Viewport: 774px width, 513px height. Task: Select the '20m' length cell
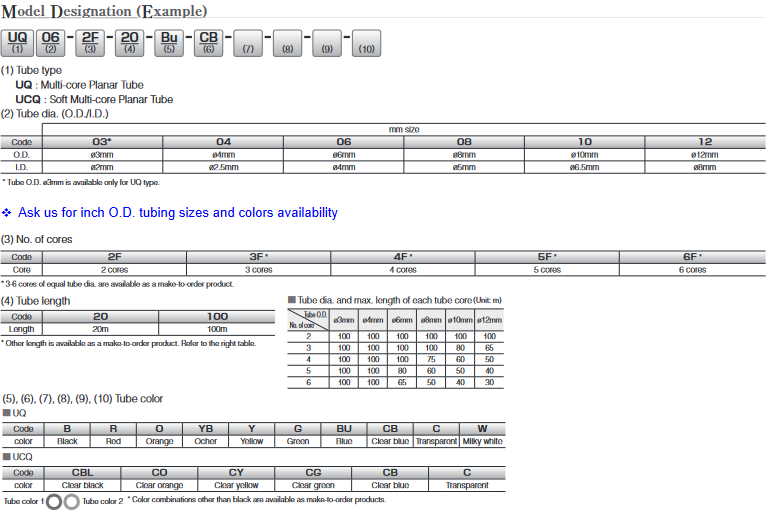[101, 329]
